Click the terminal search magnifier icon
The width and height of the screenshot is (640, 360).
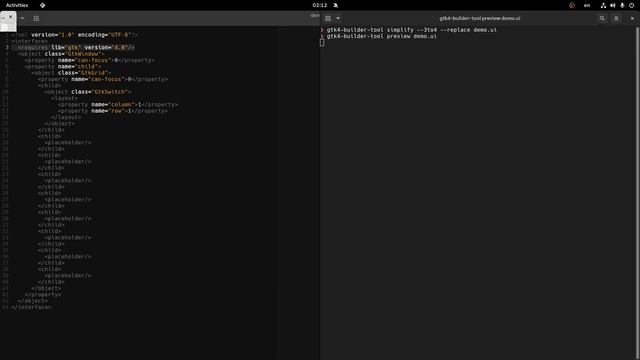(x=602, y=18)
